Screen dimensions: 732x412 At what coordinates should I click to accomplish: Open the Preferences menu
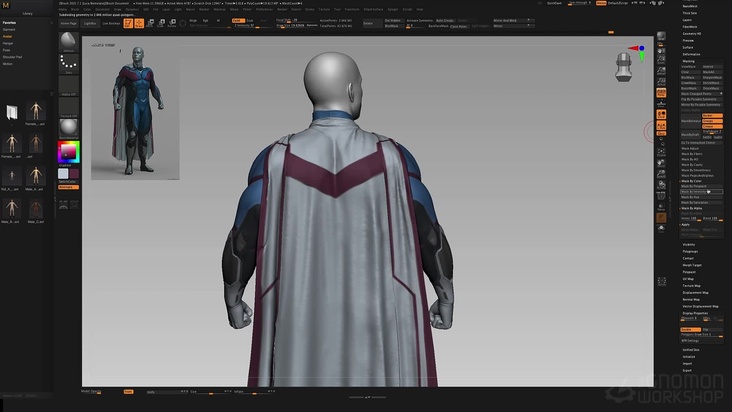coord(264,9)
